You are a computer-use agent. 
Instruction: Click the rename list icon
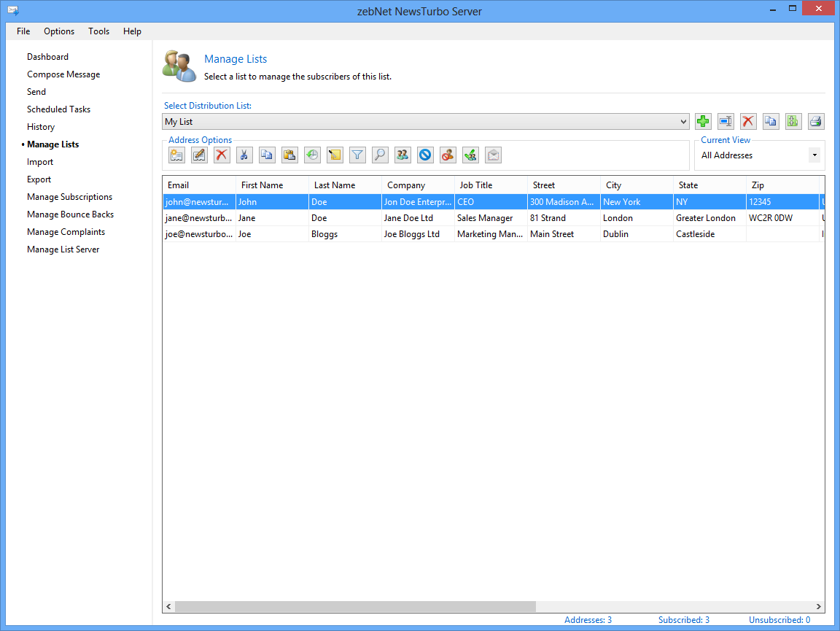726,122
